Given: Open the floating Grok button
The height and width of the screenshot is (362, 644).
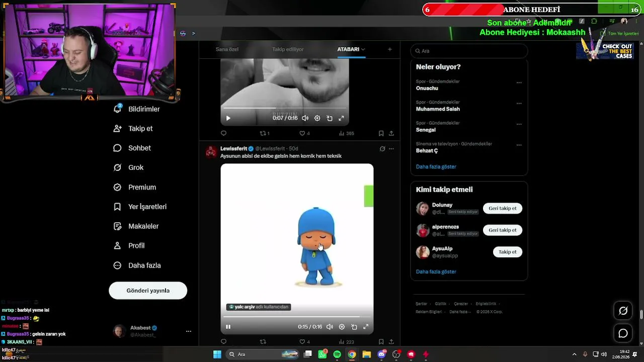Looking at the screenshot, I should pos(623,311).
